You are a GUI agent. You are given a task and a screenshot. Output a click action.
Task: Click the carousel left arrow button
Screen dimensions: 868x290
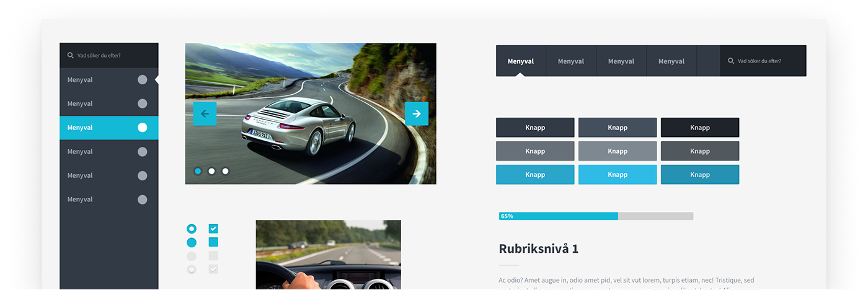pyautogui.click(x=205, y=114)
